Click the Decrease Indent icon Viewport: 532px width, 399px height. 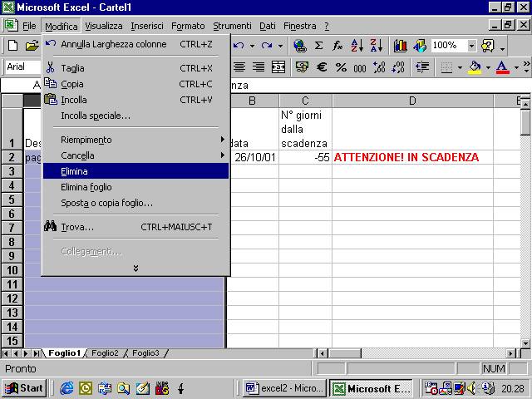pyautogui.click(x=422, y=66)
